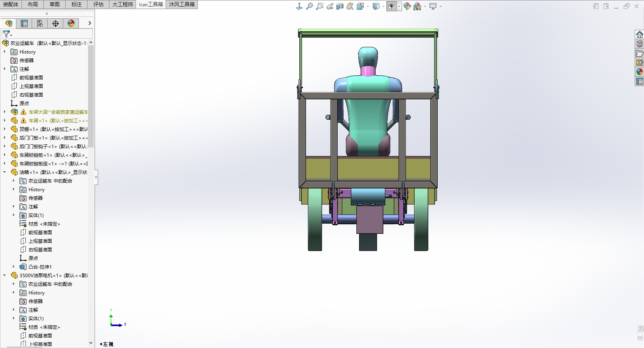Viewport: 644px width, 348px height.
Task: Click the left-panel toggle icon at top right
Action: point(596,6)
